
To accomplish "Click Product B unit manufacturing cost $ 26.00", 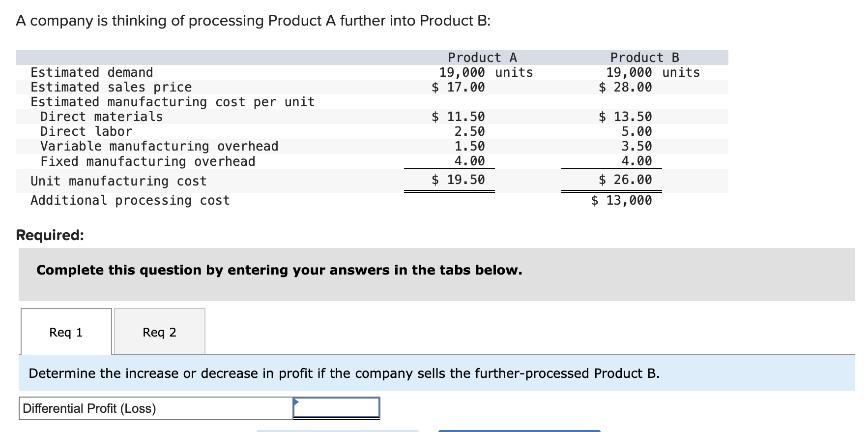I will [x=625, y=180].
